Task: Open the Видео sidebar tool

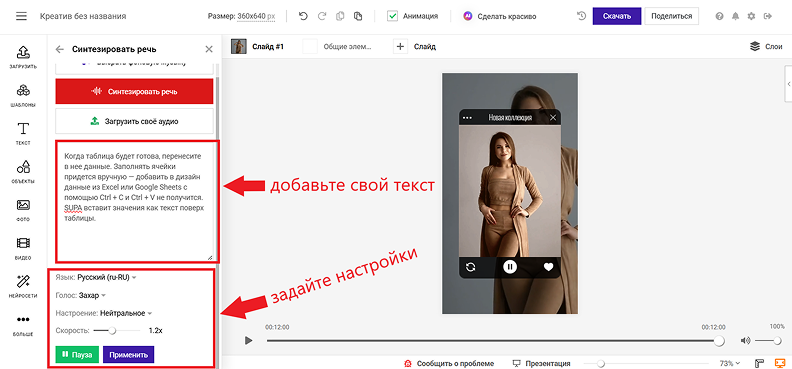Action: pyautogui.click(x=23, y=248)
